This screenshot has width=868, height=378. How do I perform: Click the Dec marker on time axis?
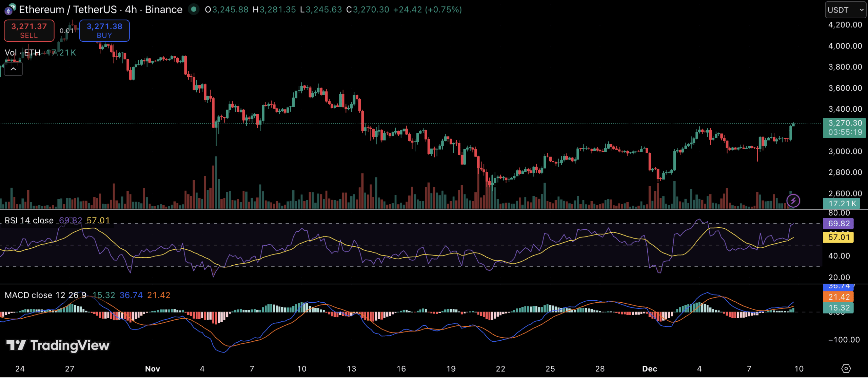pyautogui.click(x=649, y=369)
